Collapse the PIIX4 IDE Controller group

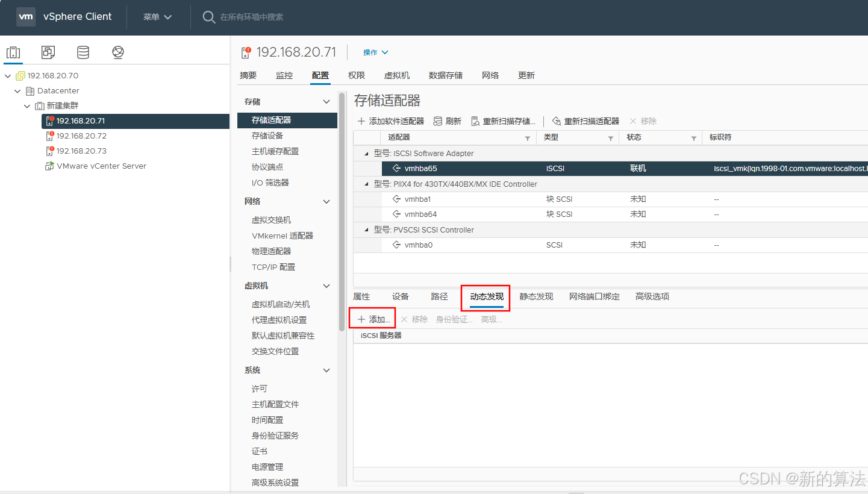coord(366,184)
